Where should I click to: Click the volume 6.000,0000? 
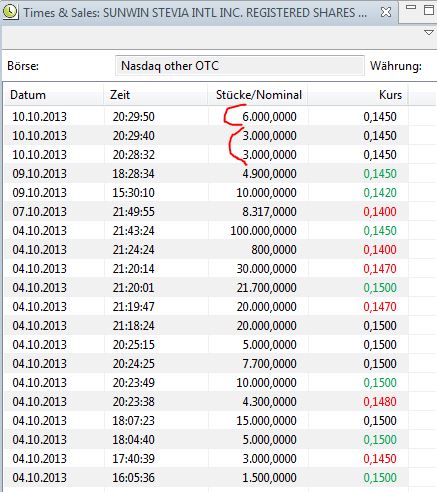point(269,117)
